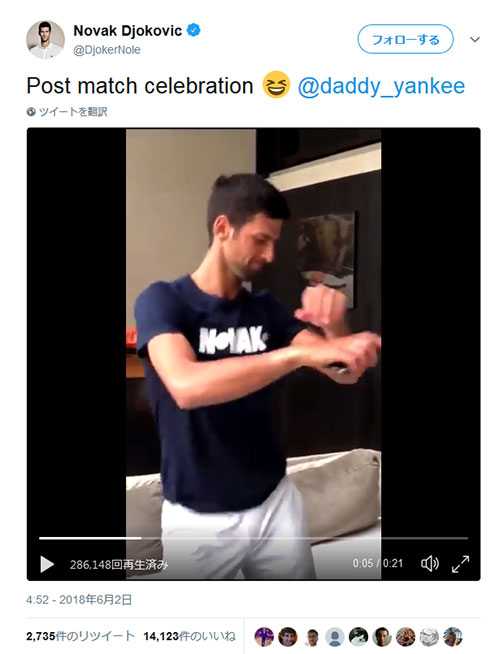Click the globe icon beside translate
This screenshot has height=654, width=500.
pos(31,112)
